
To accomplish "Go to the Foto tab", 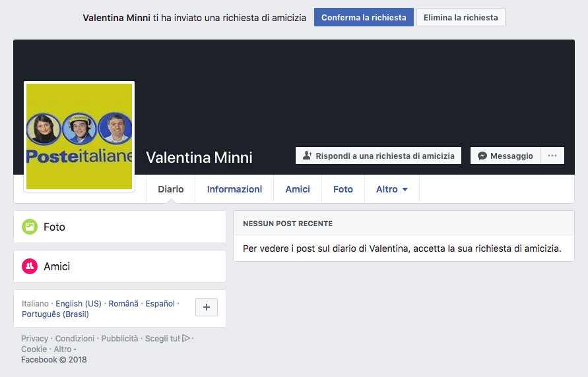I will [343, 189].
